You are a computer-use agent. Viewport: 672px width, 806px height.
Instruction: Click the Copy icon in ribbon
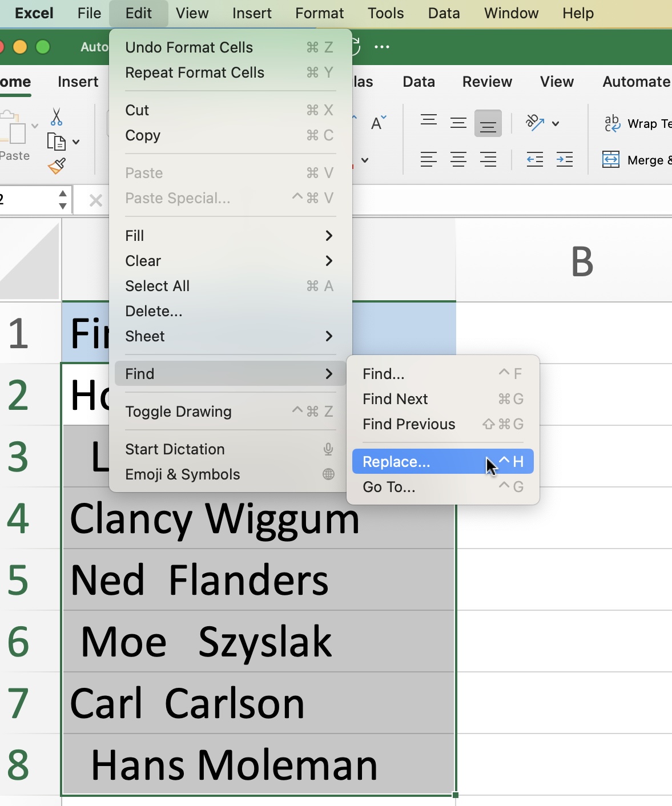pyautogui.click(x=56, y=142)
